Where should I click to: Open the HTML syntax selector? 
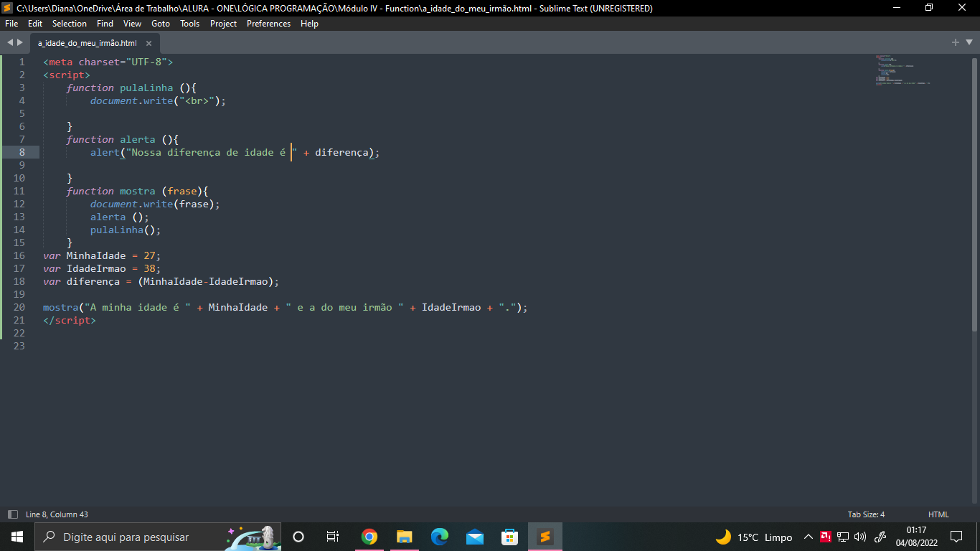click(x=938, y=514)
